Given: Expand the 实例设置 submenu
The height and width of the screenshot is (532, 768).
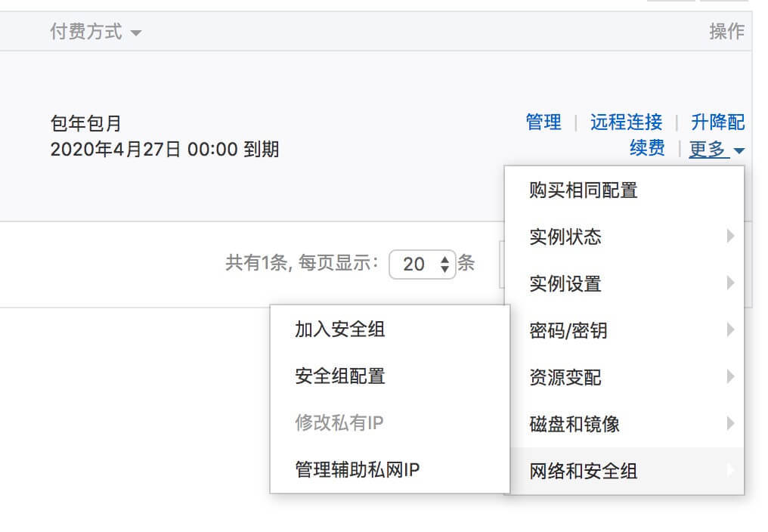Looking at the screenshot, I should (x=624, y=283).
